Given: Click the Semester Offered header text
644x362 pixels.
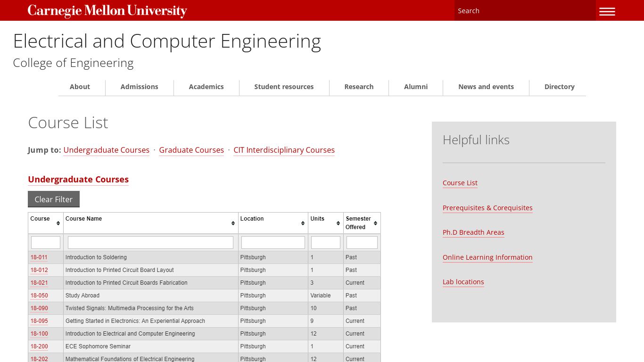Looking at the screenshot, I should [x=358, y=223].
